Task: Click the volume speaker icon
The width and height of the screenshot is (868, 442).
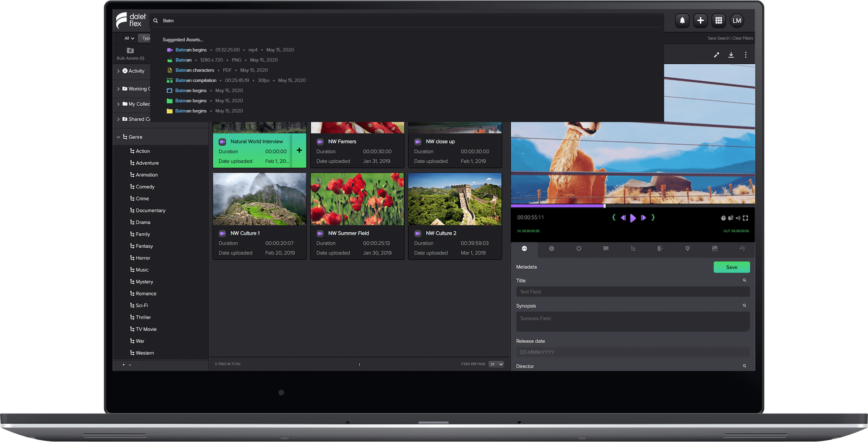Action: coord(738,218)
